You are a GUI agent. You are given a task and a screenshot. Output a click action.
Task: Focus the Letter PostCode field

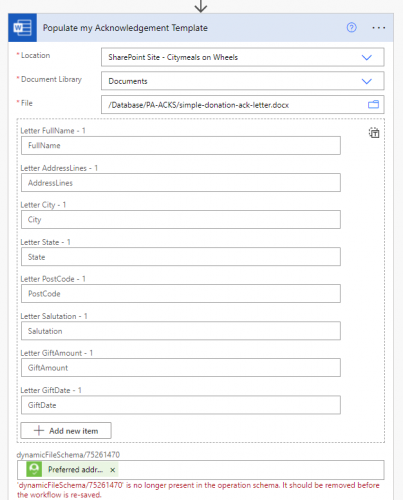(x=181, y=294)
